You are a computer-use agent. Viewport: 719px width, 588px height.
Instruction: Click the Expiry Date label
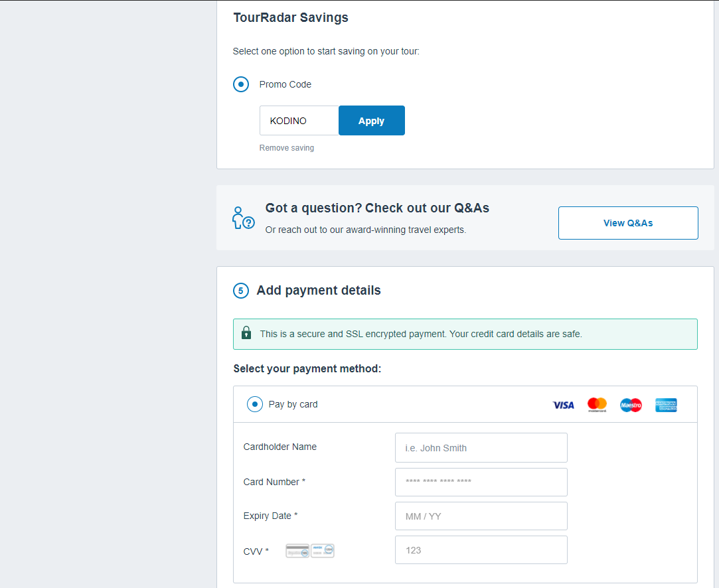coord(271,516)
